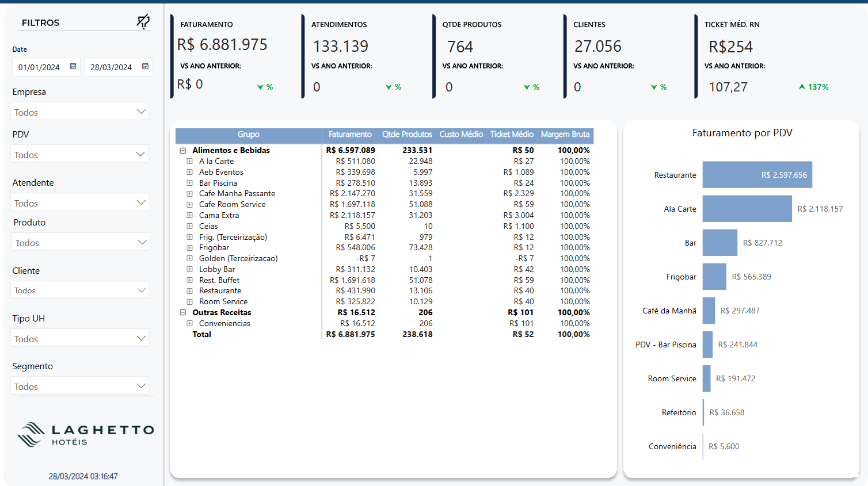868x486 pixels.
Task: Expand the Cafe Manha Passante row
Action: (189, 194)
